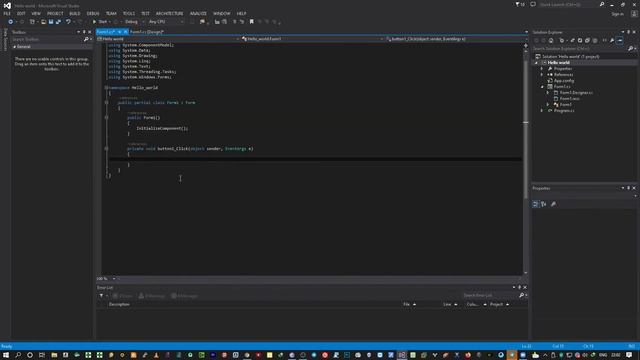This screenshot has height=360, width=640.
Task: Click the Quick Launch search icon
Action: [602, 4]
